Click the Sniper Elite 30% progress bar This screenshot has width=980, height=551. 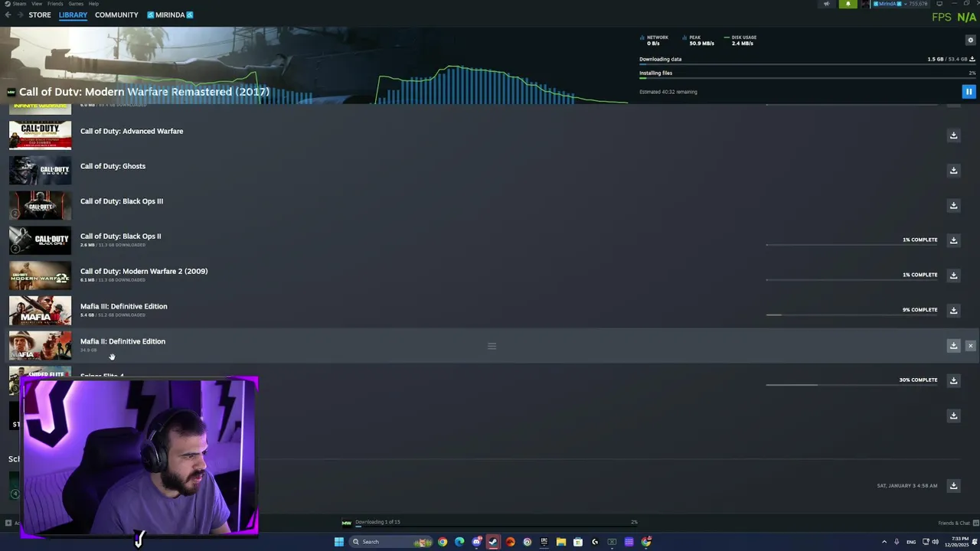(851, 385)
